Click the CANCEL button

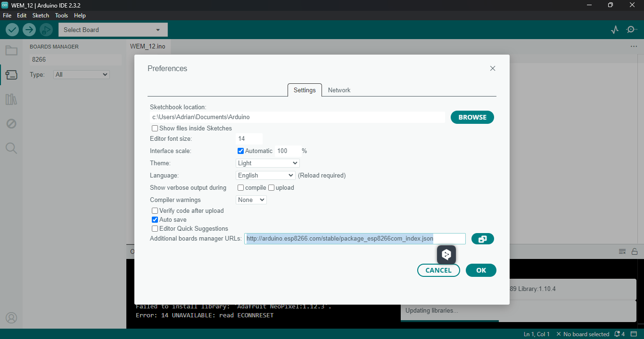click(x=438, y=270)
